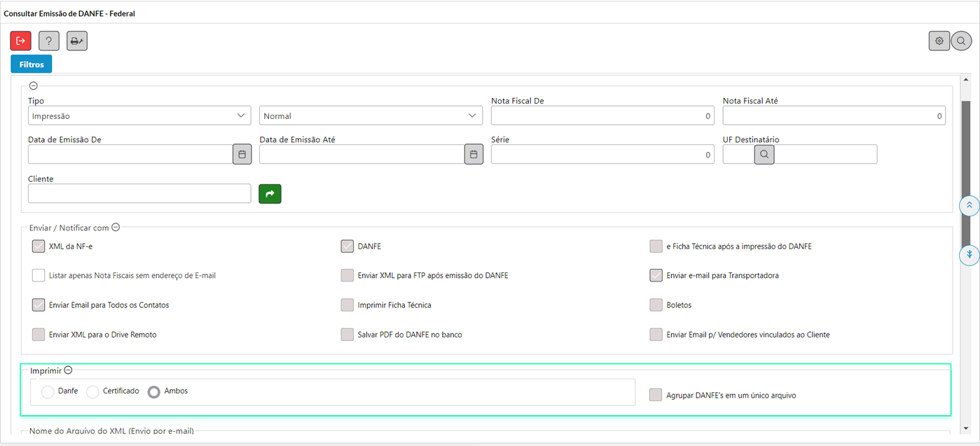Click the green arrow button beside Cliente

click(270, 193)
